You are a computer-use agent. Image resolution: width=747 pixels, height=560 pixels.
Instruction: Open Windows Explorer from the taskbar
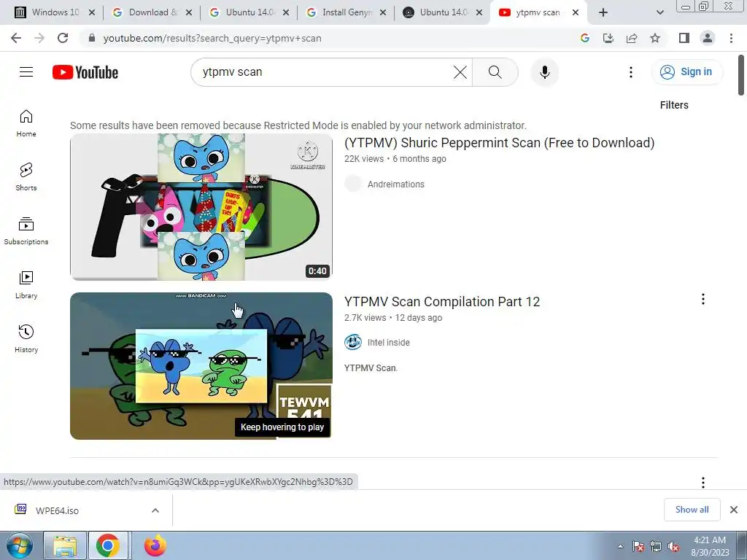65,545
